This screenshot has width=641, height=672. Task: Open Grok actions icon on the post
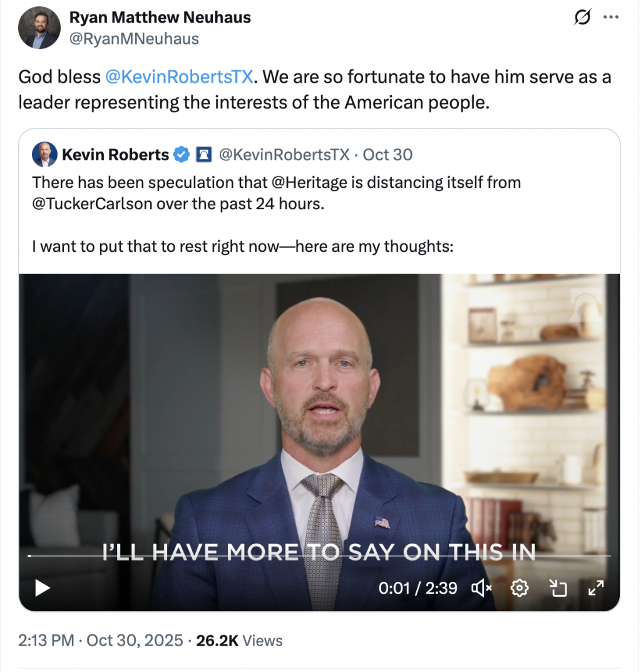(x=582, y=18)
